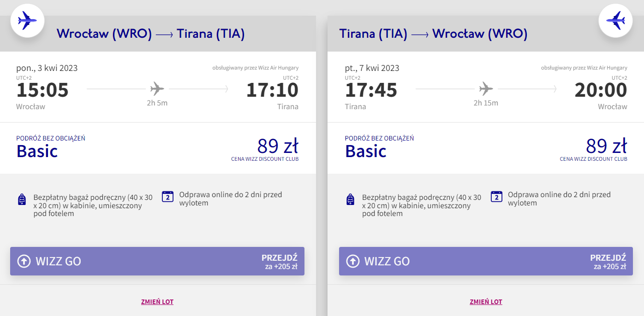The width and height of the screenshot is (644, 316).
Task: Upgrade return flight via PRZEJDŹ za +205 zł
Action: (x=608, y=261)
